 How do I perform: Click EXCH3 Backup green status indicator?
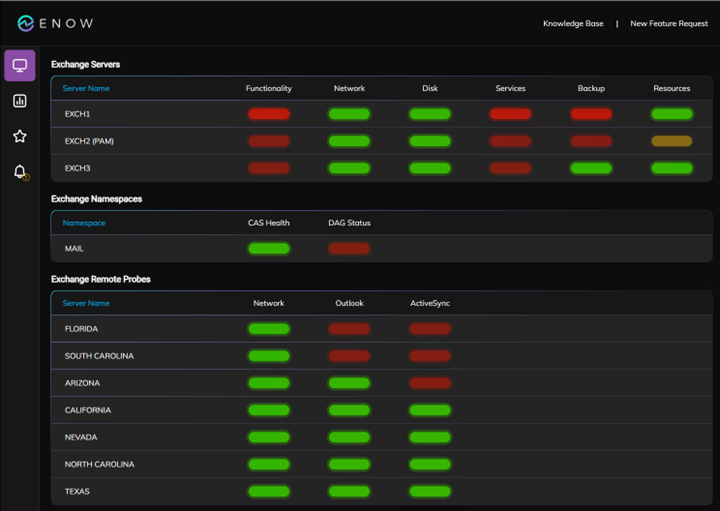tap(591, 168)
